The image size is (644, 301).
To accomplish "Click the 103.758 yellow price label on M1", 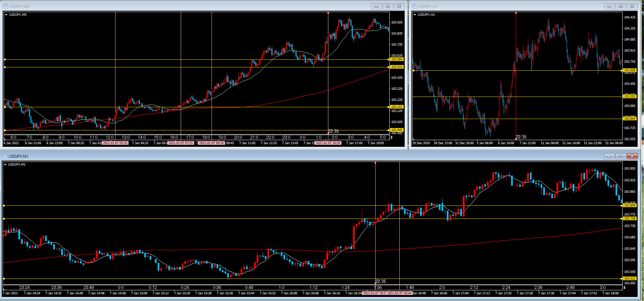I will pos(630,219).
